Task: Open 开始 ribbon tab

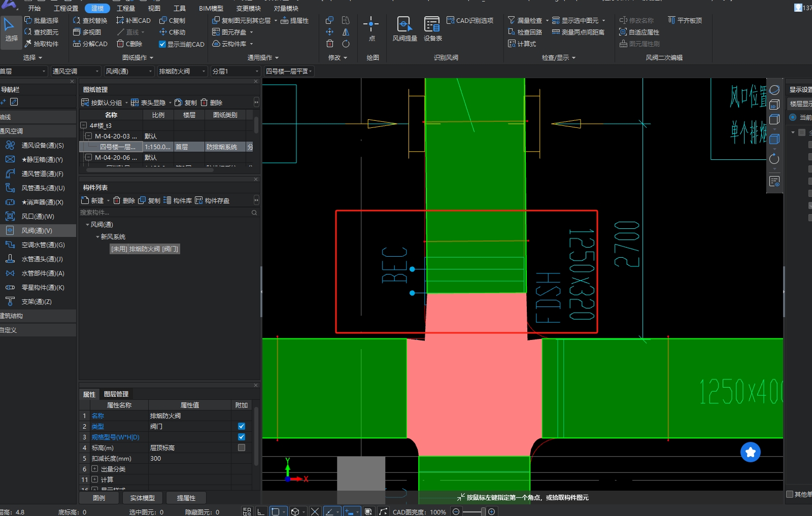Action: click(35, 8)
